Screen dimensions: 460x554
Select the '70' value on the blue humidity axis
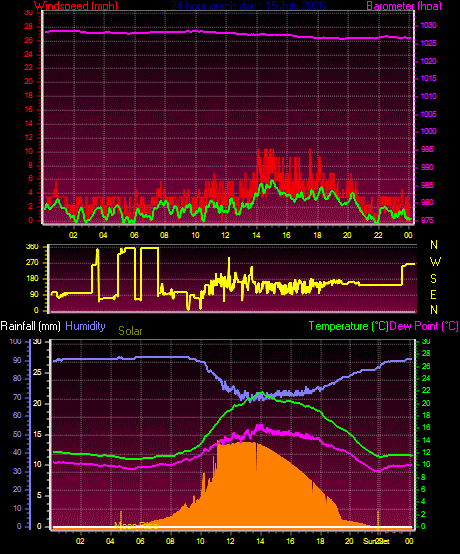[17, 397]
